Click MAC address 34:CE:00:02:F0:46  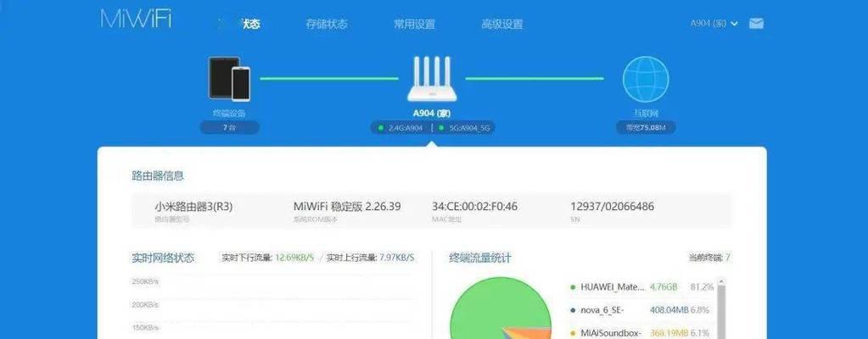click(x=474, y=207)
